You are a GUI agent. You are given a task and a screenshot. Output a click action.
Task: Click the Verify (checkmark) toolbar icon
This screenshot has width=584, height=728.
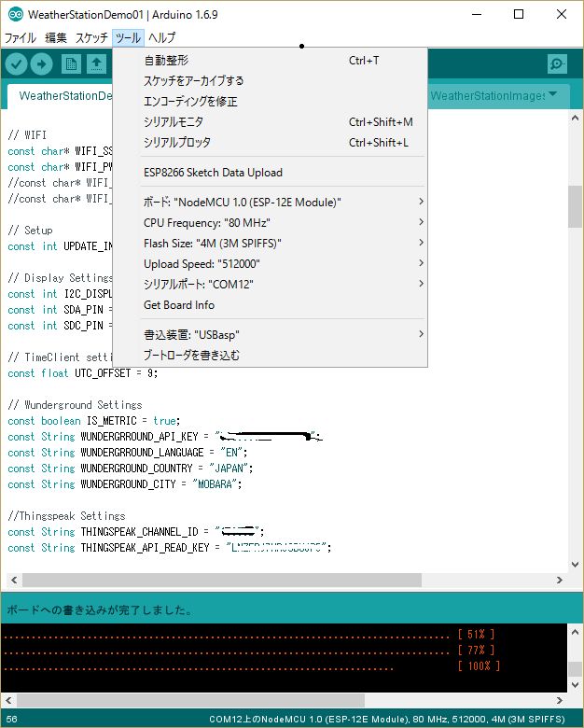[x=17, y=63]
